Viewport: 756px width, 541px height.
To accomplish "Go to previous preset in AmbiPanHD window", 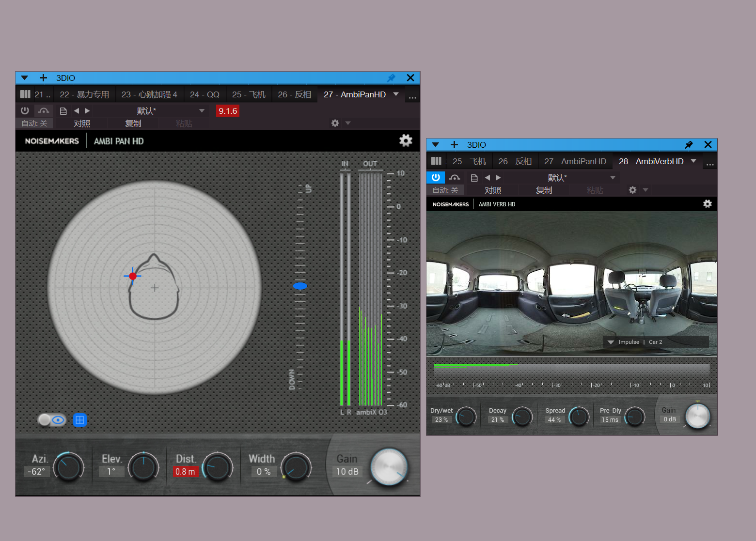I will pos(77,111).
